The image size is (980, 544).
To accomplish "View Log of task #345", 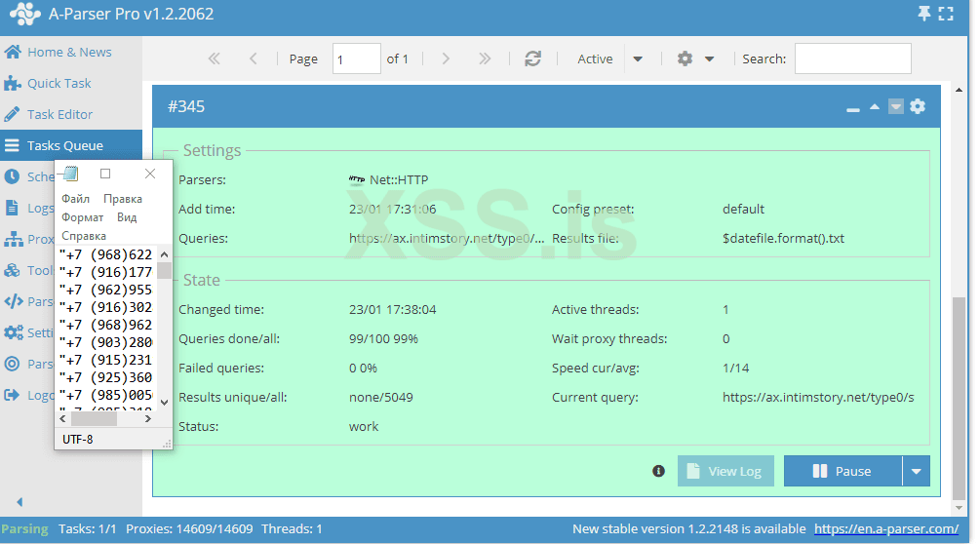I will coord(725,471).
